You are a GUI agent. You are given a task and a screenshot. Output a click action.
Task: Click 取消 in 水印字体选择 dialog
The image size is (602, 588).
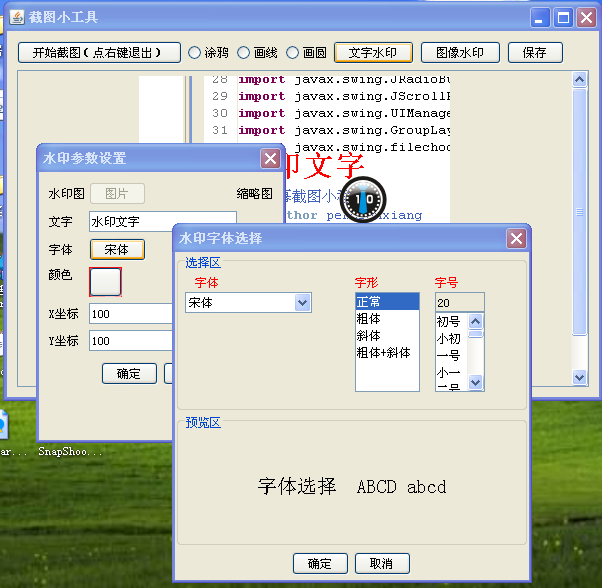(382, 563)
